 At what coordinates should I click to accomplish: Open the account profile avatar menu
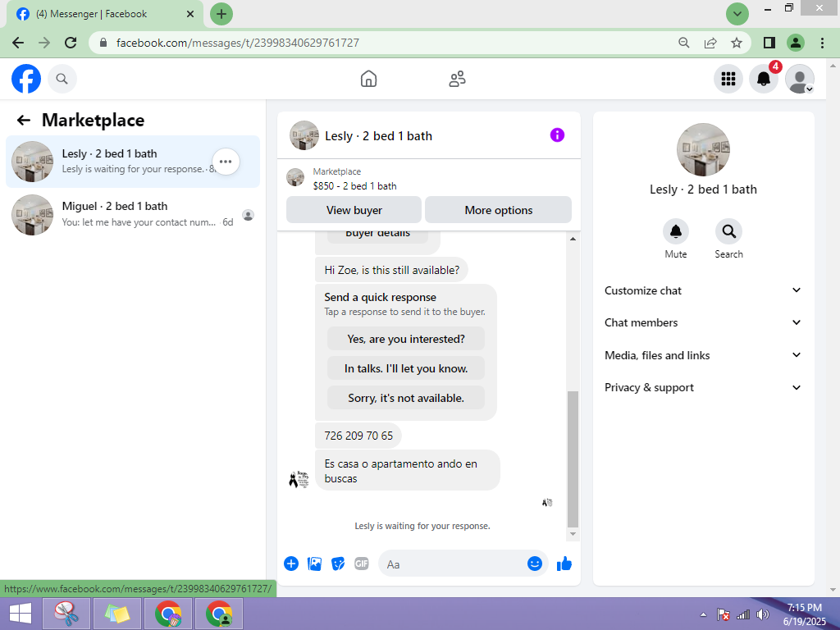point(799,79)
